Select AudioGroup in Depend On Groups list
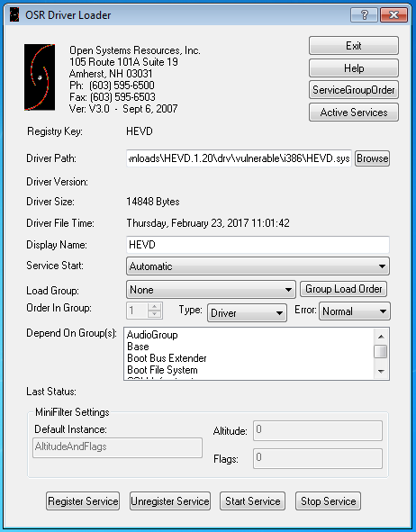 152,335
